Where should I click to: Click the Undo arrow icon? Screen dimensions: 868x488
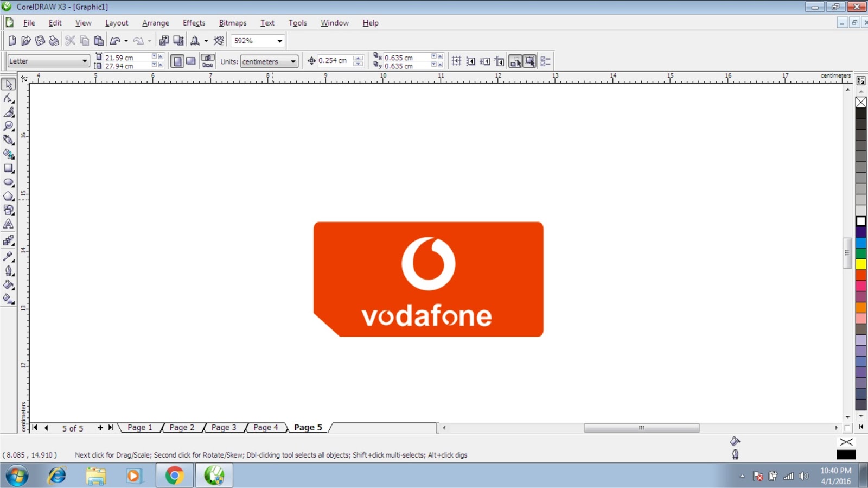(115, 41)
